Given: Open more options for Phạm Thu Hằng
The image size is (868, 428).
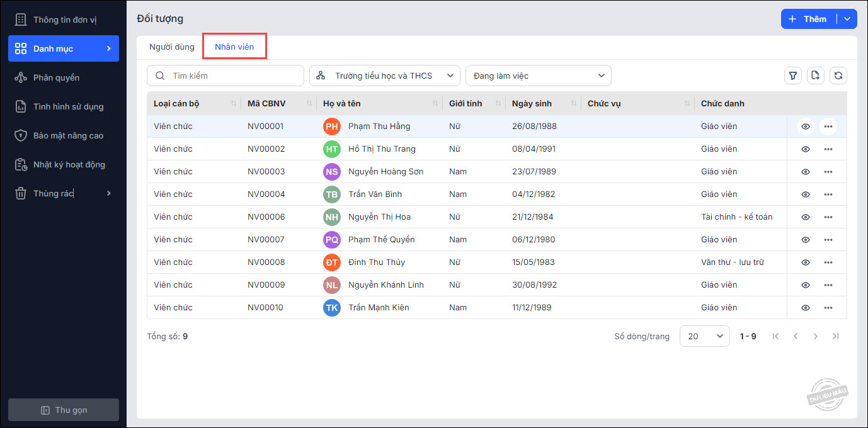Looking at the screenshot, I should tap(828, 127).
